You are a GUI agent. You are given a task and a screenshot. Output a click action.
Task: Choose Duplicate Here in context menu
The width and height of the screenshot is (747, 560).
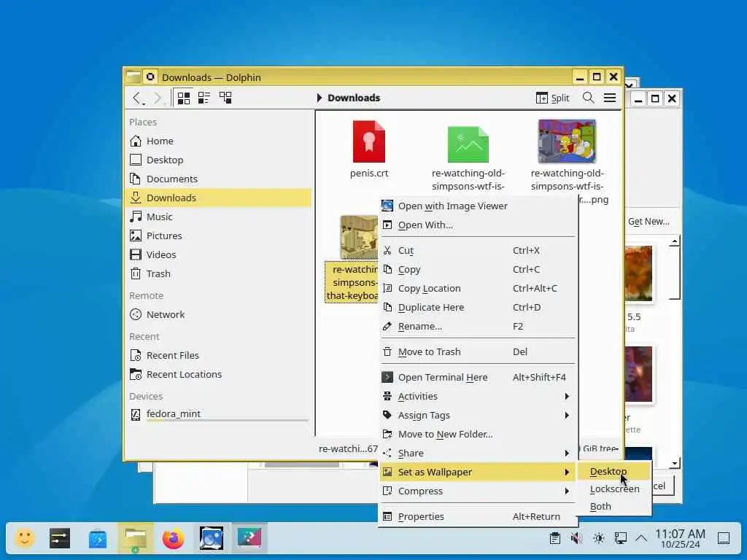(x=478, y=308)
